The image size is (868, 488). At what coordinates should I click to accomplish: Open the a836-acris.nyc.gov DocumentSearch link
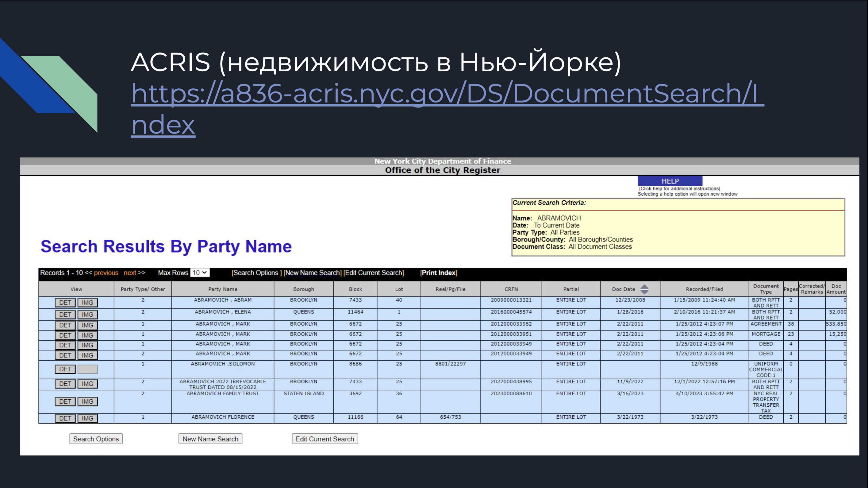click(x=447, y=109)
